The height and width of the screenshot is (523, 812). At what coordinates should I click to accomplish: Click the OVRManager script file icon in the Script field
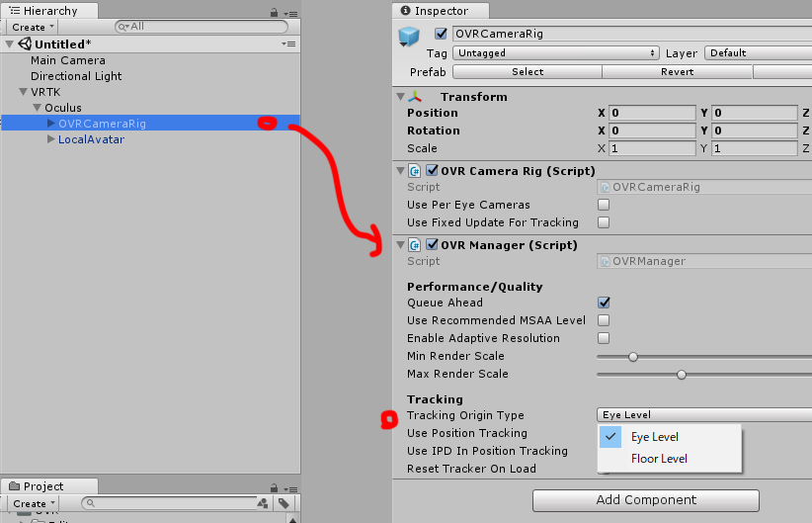coord(605,261)
